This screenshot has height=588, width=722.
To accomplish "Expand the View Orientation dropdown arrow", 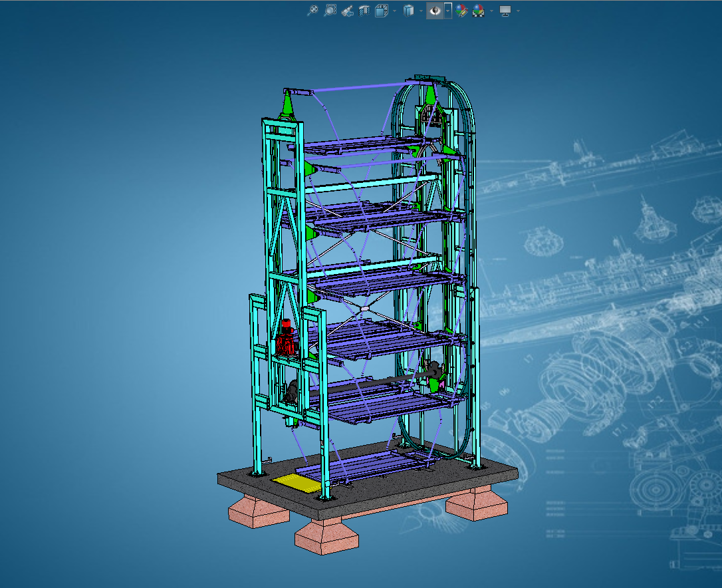I will pos(395,11).
